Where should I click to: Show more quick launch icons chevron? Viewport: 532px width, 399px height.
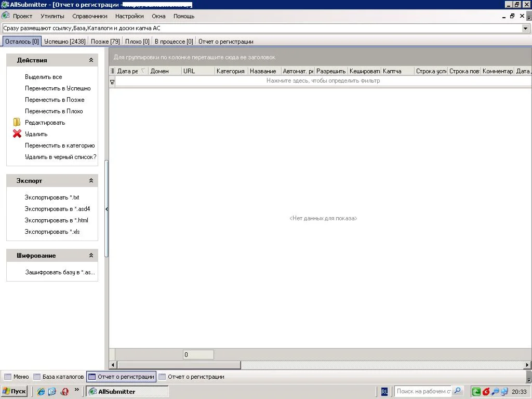point(77,390)
